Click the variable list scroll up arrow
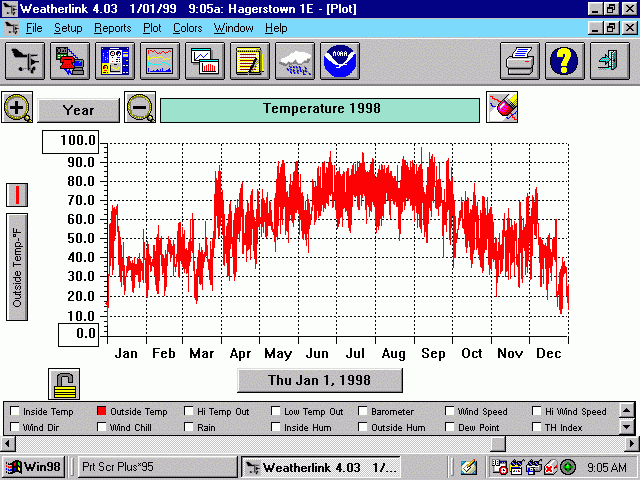This screenshot has width=640, height=480. (627, 410)
